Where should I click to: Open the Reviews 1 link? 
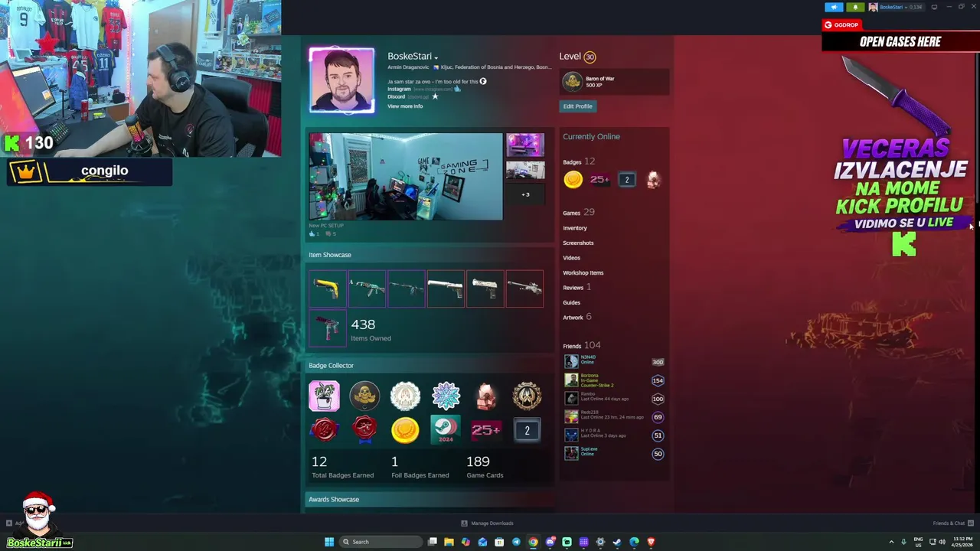click(577, 287)
